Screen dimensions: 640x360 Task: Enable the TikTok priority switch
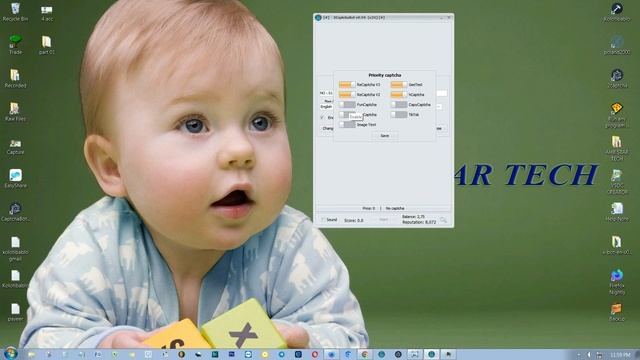click(x=399, y=115)
